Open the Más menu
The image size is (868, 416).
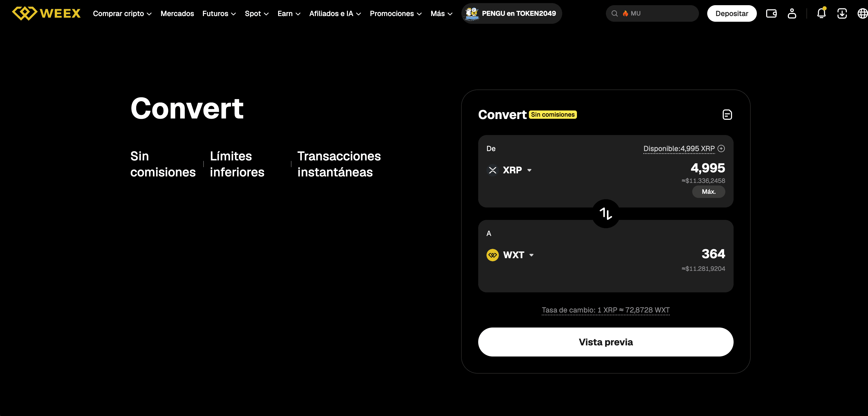point(441,13)
